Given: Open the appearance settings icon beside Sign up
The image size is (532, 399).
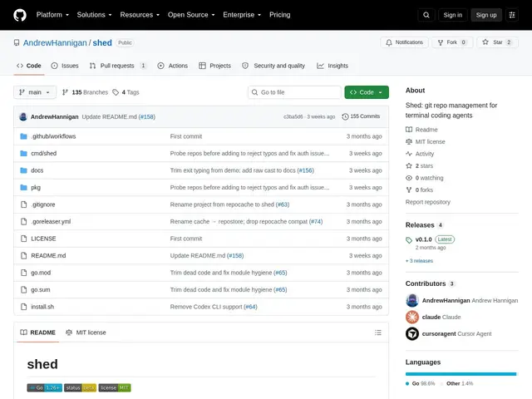Looking at the screenshot, I should point(512,15).
